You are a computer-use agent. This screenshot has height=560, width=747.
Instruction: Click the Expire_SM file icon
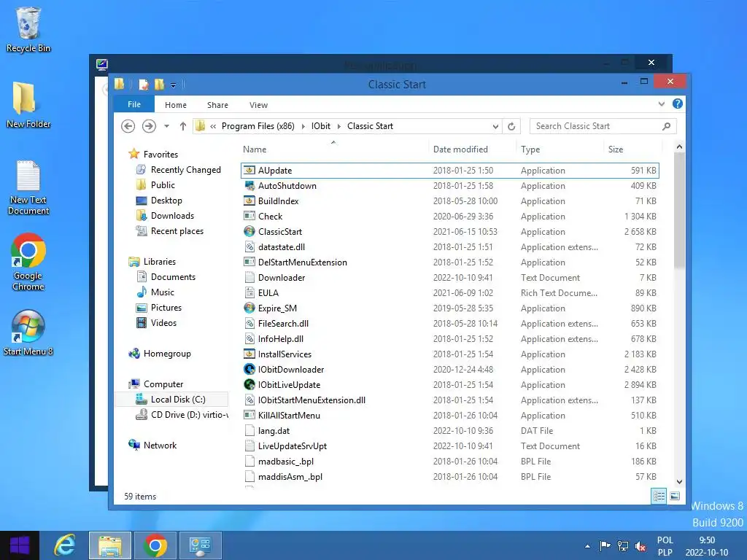[x=249, y=308]
